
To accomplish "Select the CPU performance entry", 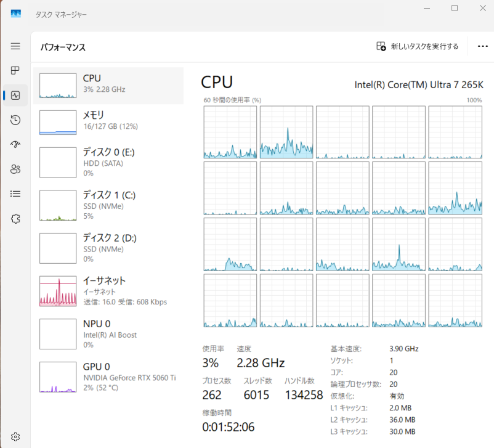I will tap(108, 85).
